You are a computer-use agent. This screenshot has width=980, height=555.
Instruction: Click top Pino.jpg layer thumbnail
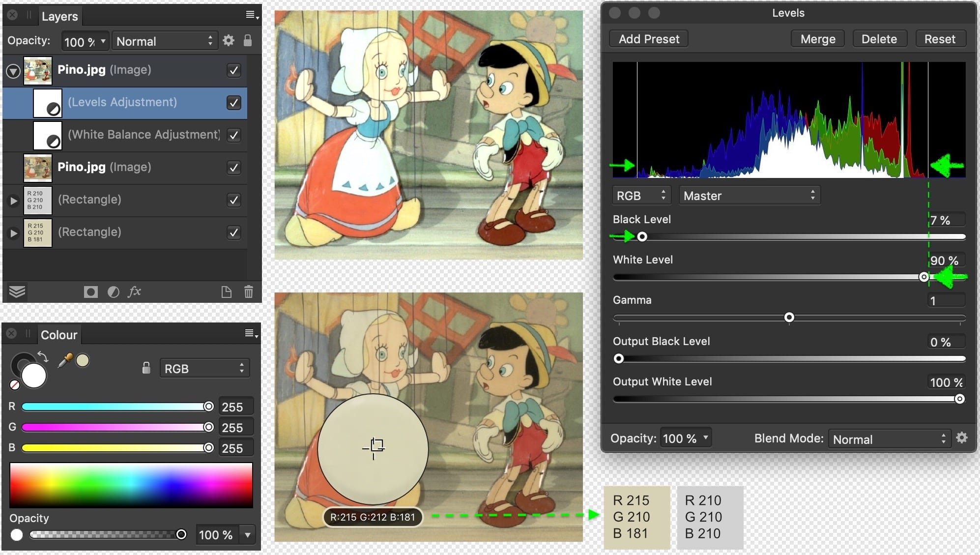(x=38, y=71)
